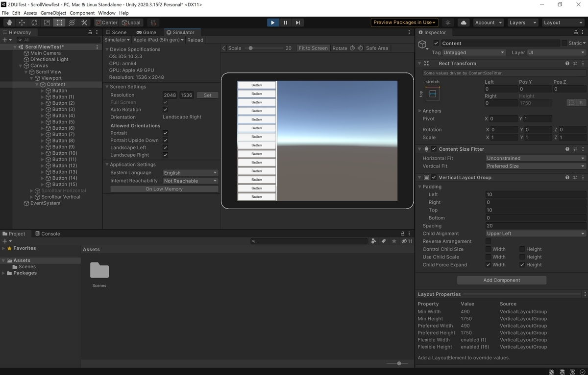Select the Rotate tool in the toolbar
Screen dimensions: 588x375
(x=33, y=23)
